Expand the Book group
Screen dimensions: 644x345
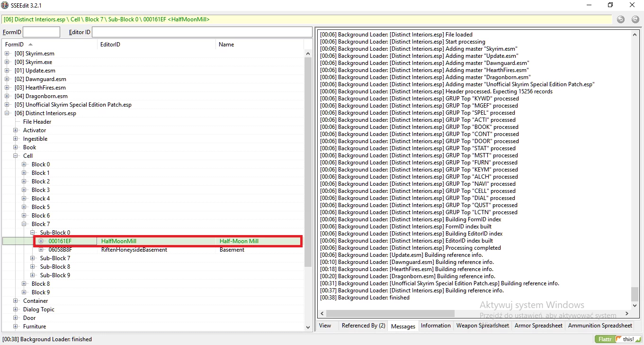tap(16, 147)
